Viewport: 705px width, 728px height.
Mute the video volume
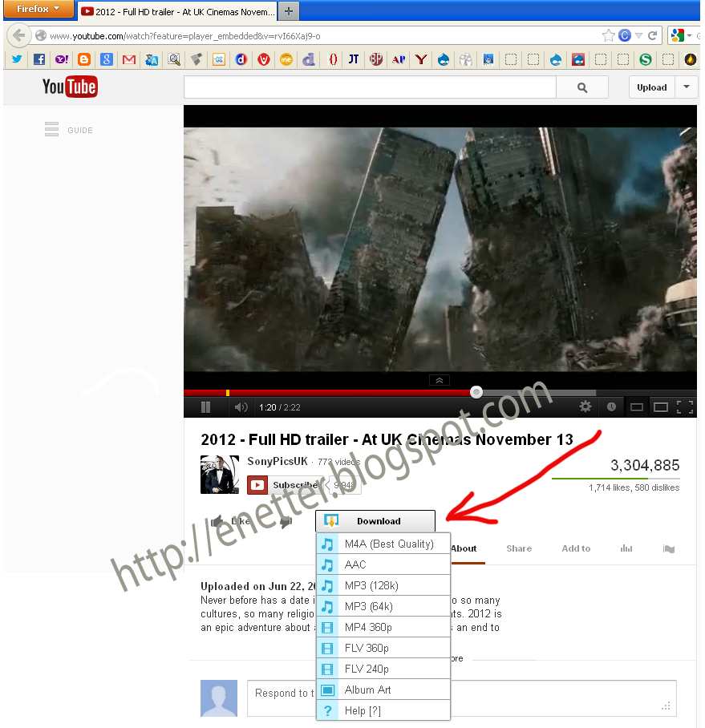(241, 407)
